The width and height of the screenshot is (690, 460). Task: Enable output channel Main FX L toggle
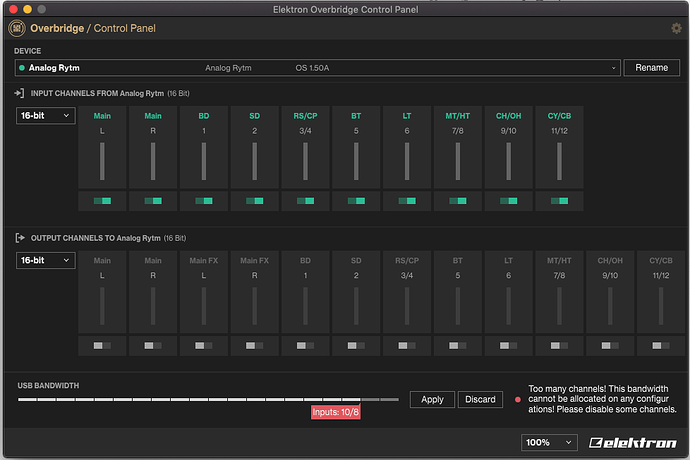[x=204, y=346]
